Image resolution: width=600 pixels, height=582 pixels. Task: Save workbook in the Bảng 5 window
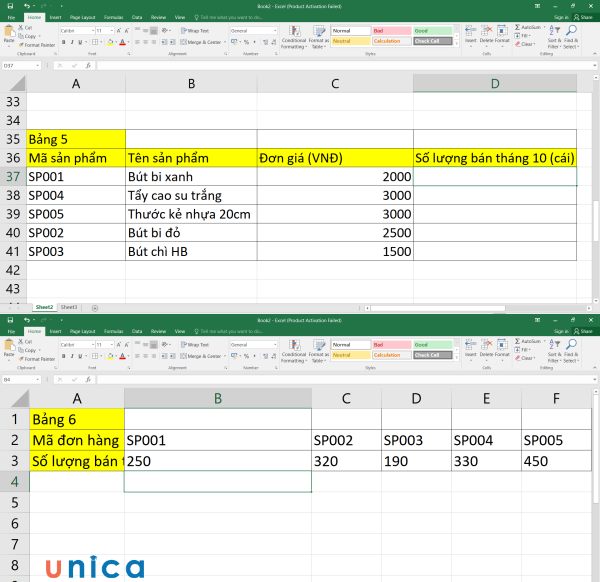pos(10,6)
